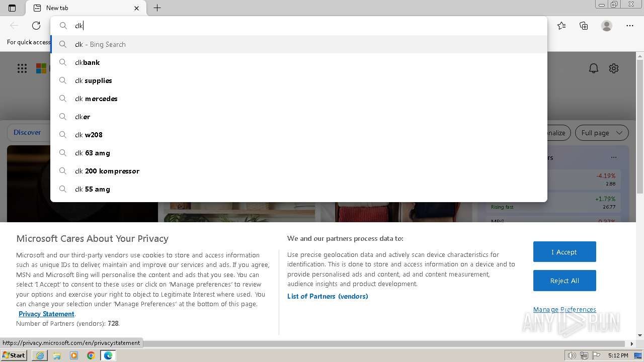Select the 'clk 63 amg' suggestion
The width and height of the screenshot is (644, 362).
click(x=299, y=153)
